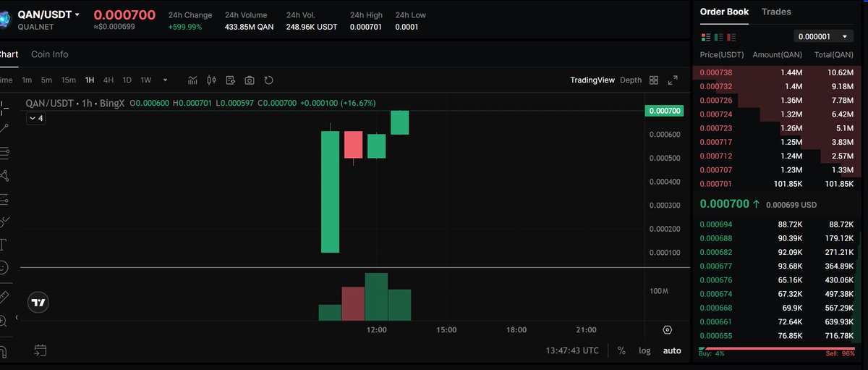Click the 24h Change value +599.99%
The height and width of the screenshot is (370, 868).
[185, 27]
